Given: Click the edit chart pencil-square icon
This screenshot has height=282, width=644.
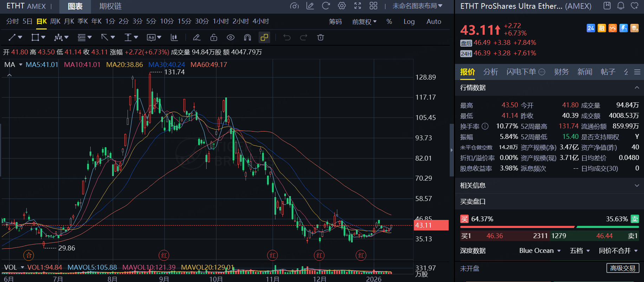Looking at the screenshot, I should (x=310, y=6).
